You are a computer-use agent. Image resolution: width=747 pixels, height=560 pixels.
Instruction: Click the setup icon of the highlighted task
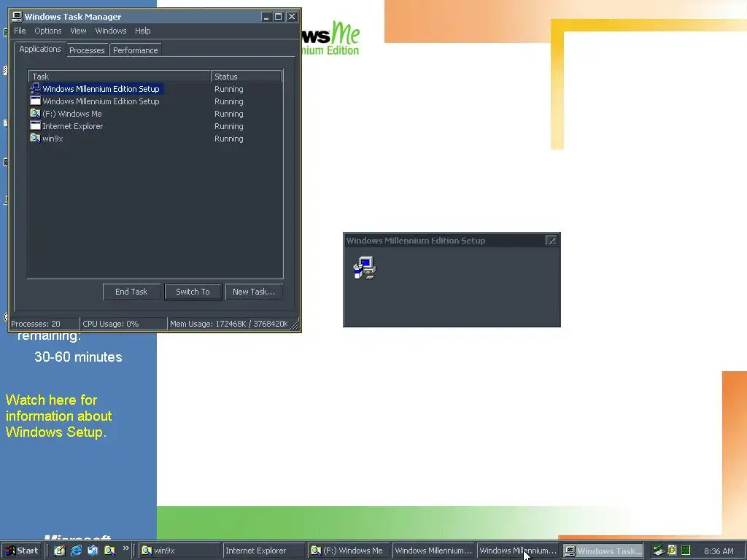[35, 88]
